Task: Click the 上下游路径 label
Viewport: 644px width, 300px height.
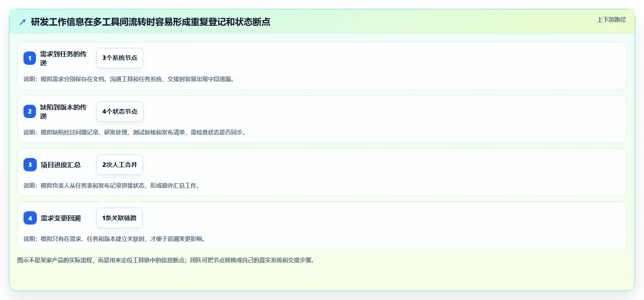Action: pyautogui.click(x=611, y=20)
